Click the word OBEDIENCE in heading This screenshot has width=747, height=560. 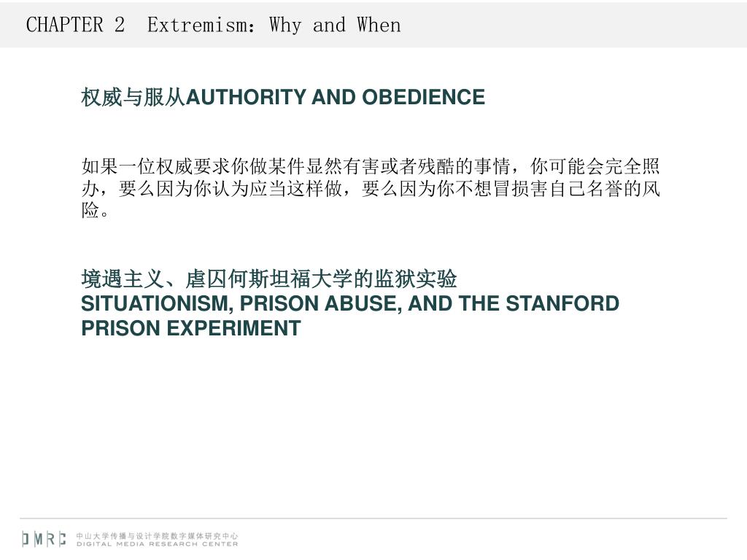coord(424,97)
